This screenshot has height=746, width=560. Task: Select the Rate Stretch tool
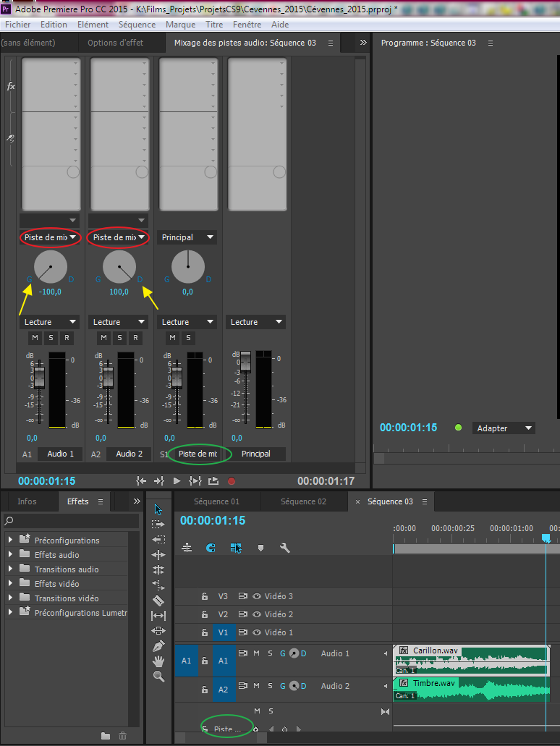click(x=158, y=585)
